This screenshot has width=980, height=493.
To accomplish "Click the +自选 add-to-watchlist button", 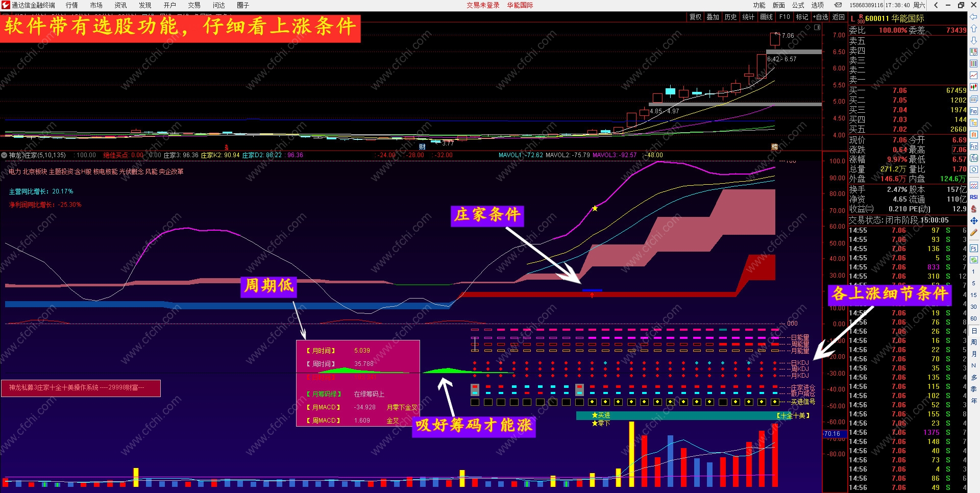I will (x=821, y=17).
